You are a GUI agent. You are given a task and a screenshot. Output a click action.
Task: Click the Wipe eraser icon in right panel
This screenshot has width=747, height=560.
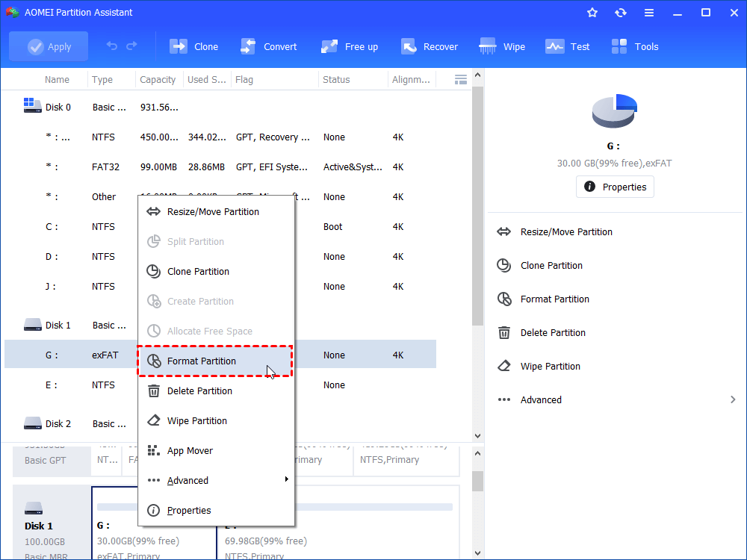pos(504,366)
